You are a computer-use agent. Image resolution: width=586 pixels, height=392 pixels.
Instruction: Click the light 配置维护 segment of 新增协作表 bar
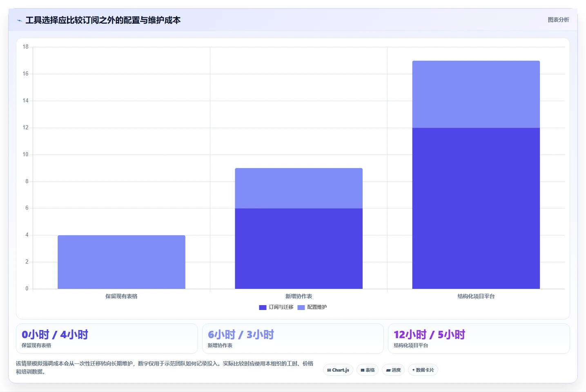click(299, 188)
